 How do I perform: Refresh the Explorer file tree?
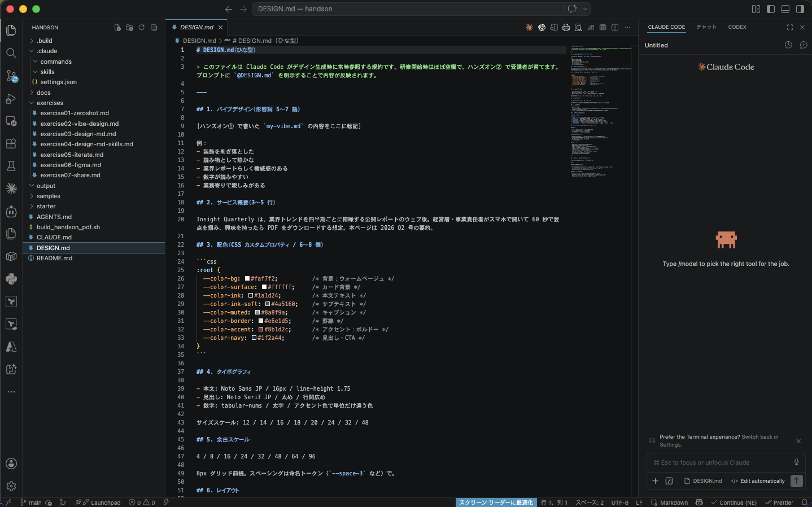pos(141,27)
